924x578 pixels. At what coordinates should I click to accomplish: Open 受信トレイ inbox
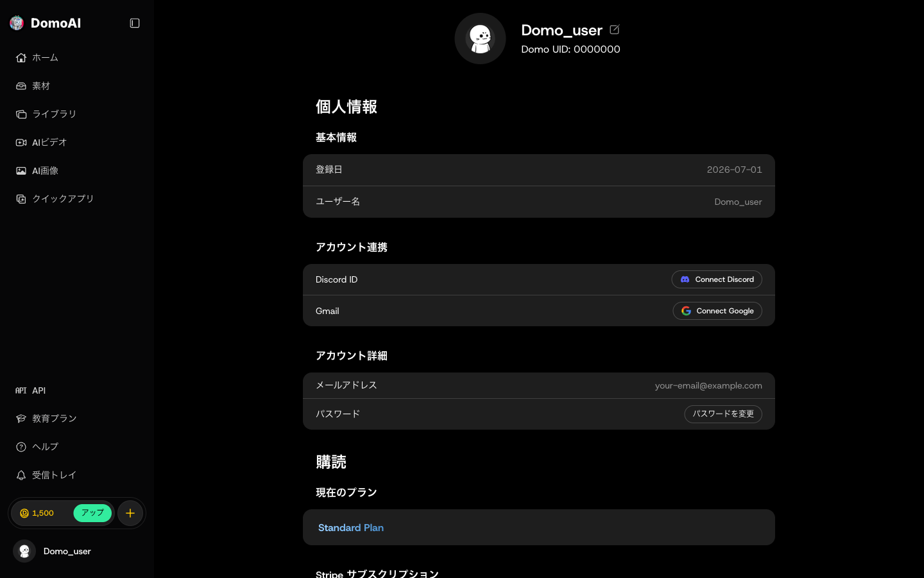tap(55, 475)
